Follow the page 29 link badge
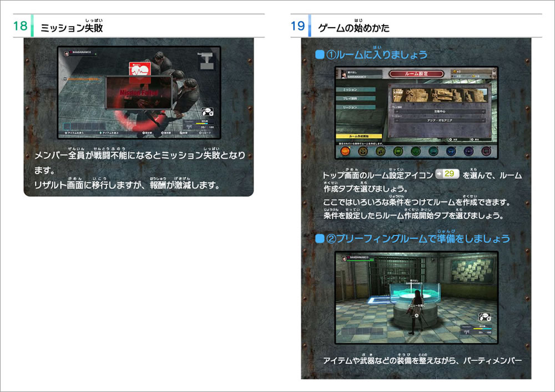555x392 pixels. [447, 174]
